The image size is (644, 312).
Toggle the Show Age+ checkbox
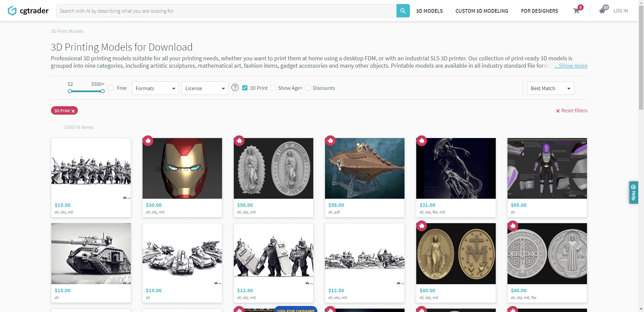(273, 88)
